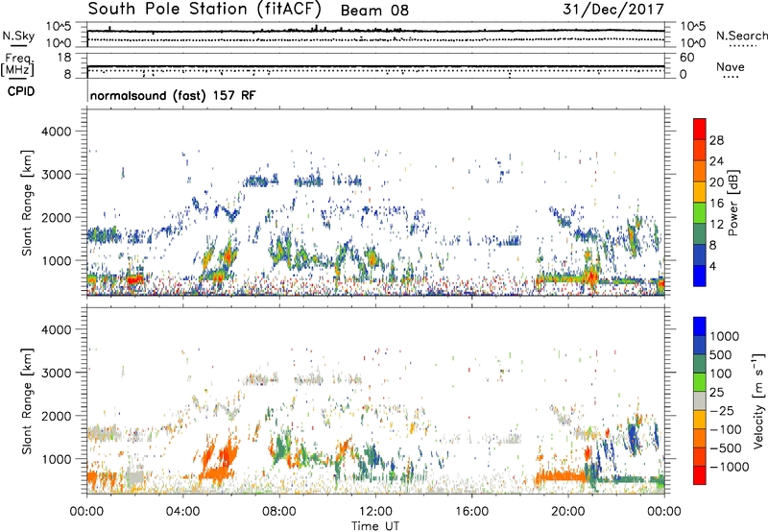
Task: Click the '04:00' time axis label
Action: 182,512
